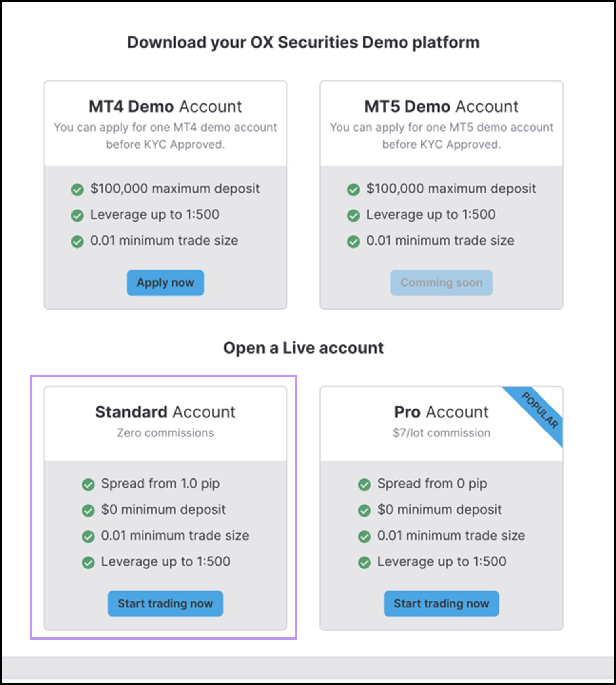This screenshot has width=616, height=685.
Task: Start trading now on Standard Account
Action: click(x=165, y=604)
